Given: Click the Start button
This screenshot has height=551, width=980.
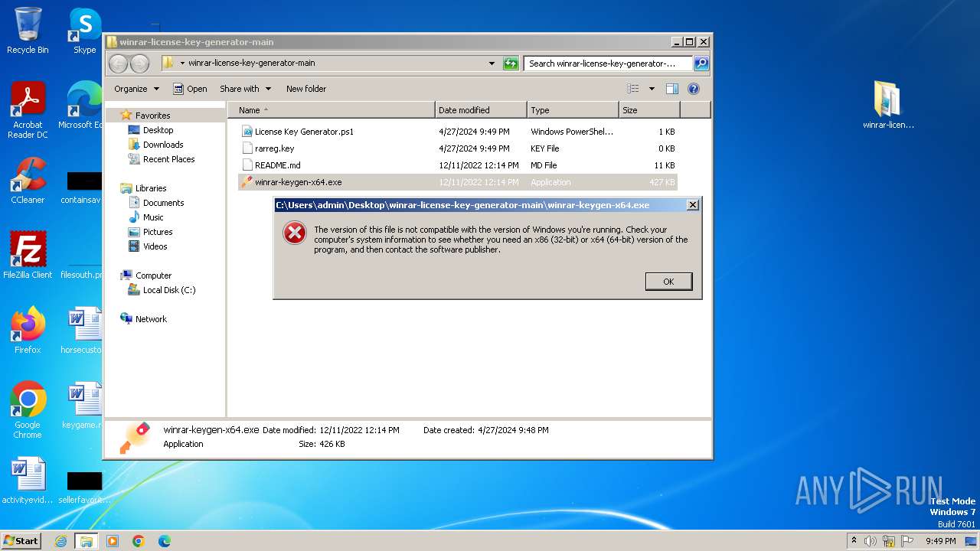Looking at the screenshot, I should [21, 540].
